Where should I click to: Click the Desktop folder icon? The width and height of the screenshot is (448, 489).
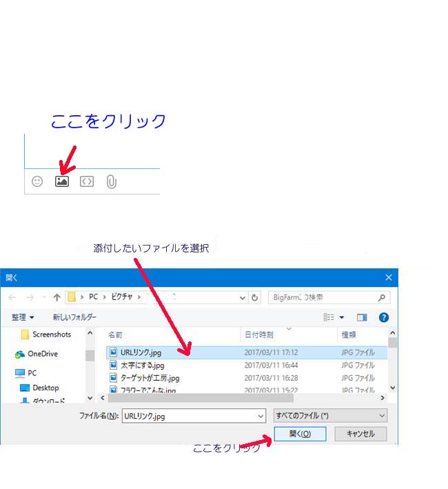pyautogui.click(x=25, y=388)
